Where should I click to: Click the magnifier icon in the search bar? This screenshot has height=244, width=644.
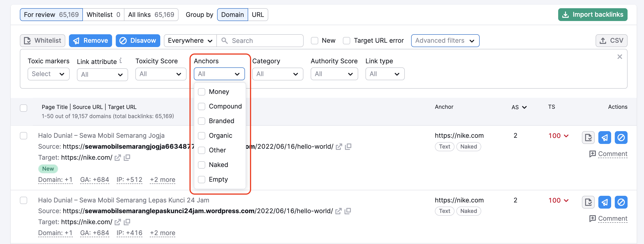[x=224, y=40]
